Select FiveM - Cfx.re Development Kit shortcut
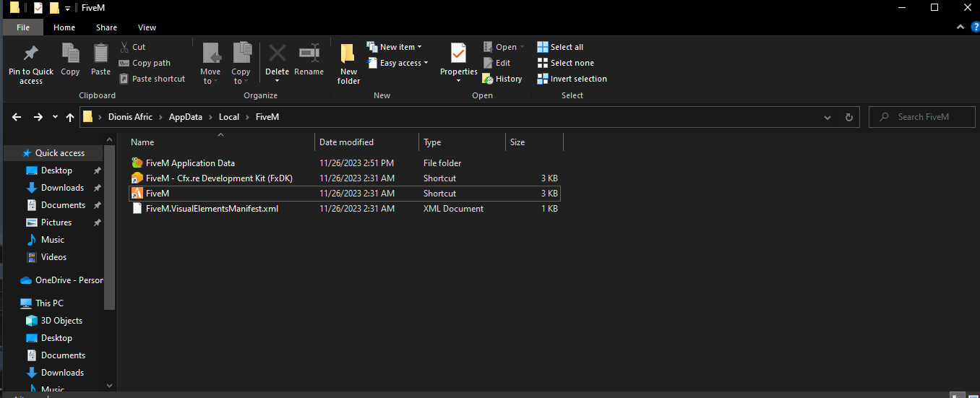 tap(344, 178)
